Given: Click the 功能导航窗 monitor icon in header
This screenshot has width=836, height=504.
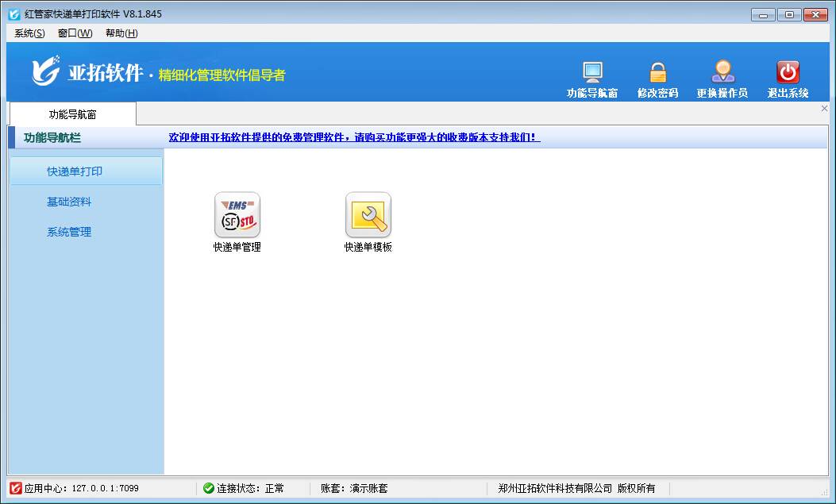Looking at the screenshot, I should (x=592, y=72).
